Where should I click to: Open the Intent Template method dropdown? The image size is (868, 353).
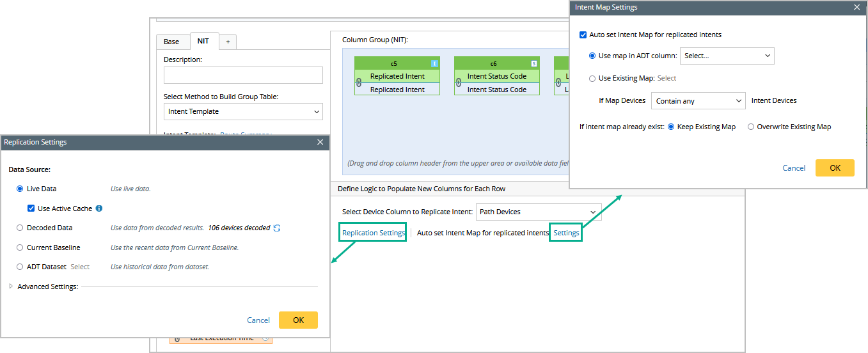pyautogui.click(x=243, y=111)
